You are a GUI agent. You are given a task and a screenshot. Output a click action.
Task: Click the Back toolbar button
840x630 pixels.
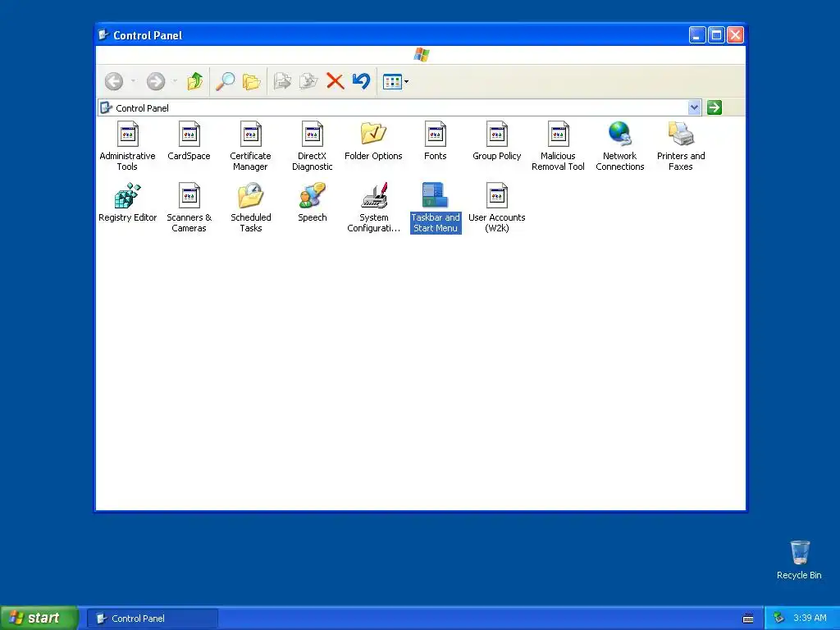pos(113,81)
